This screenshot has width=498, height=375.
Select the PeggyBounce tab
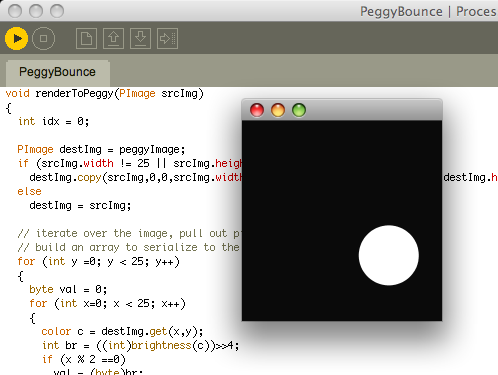(x=57, y=72)
